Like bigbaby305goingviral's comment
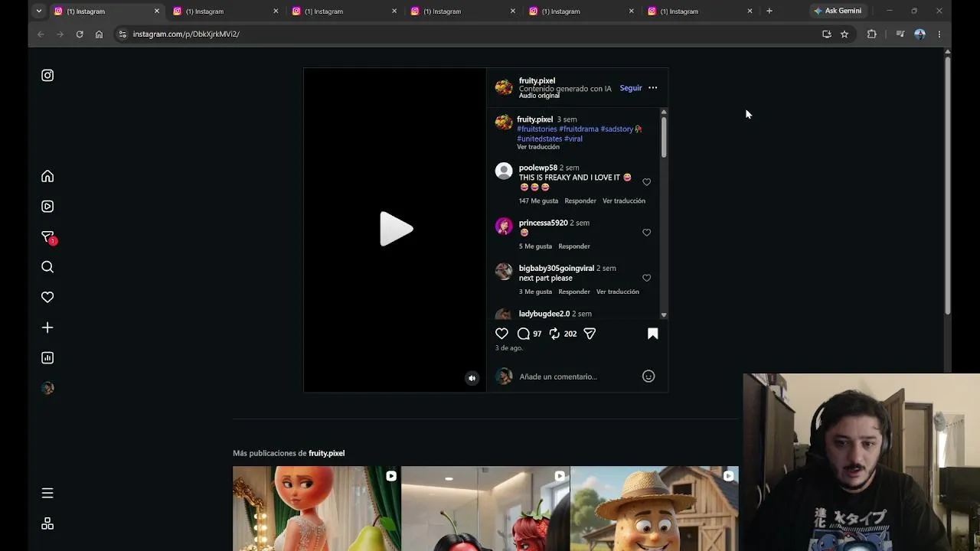Image resolution: width=980 pixels, height=551 pixels. 647,278
